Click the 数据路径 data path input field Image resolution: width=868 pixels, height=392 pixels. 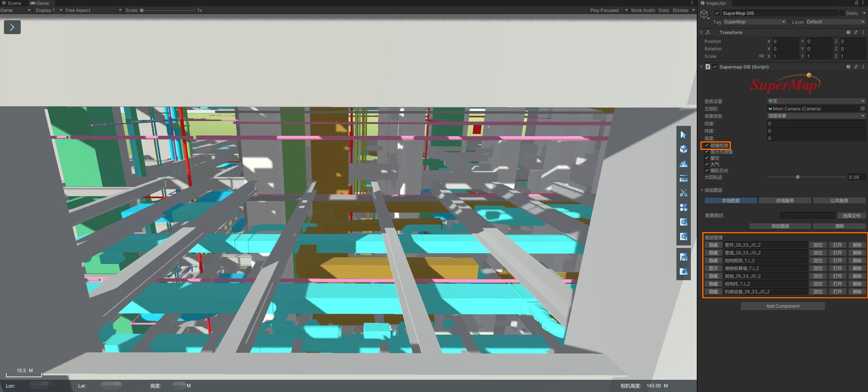[x=808, y=215]
